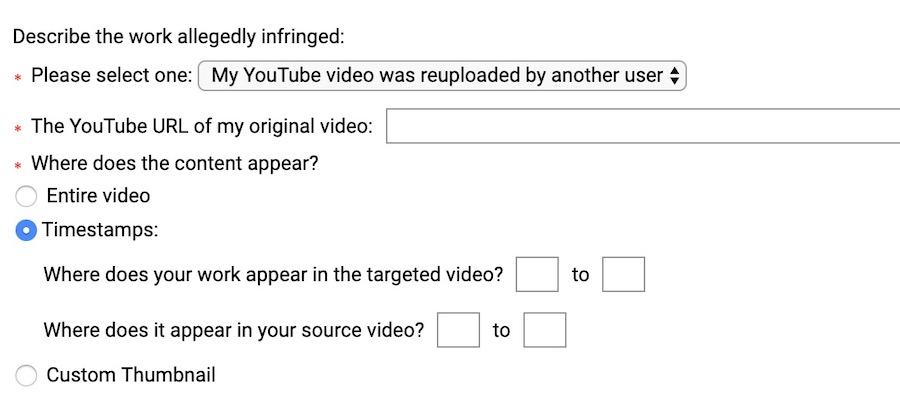Select the Entire video radio button

point(28,196)
